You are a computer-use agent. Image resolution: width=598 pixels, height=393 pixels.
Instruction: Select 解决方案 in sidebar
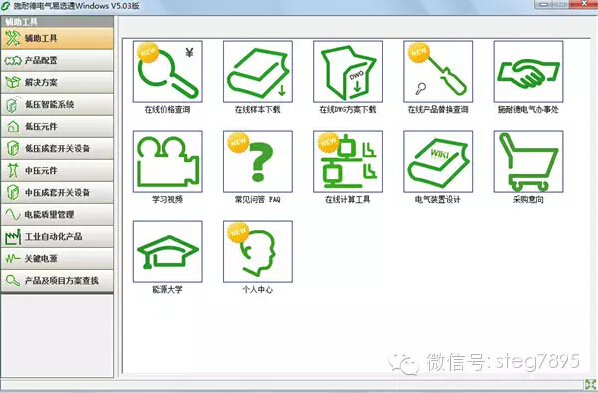[57, 82]
